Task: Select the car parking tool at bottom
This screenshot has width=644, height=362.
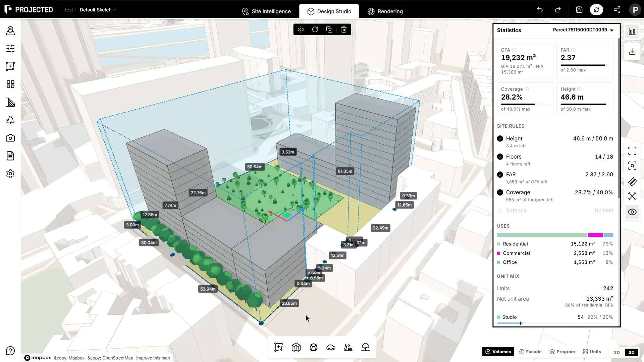Action: (331, 347)
